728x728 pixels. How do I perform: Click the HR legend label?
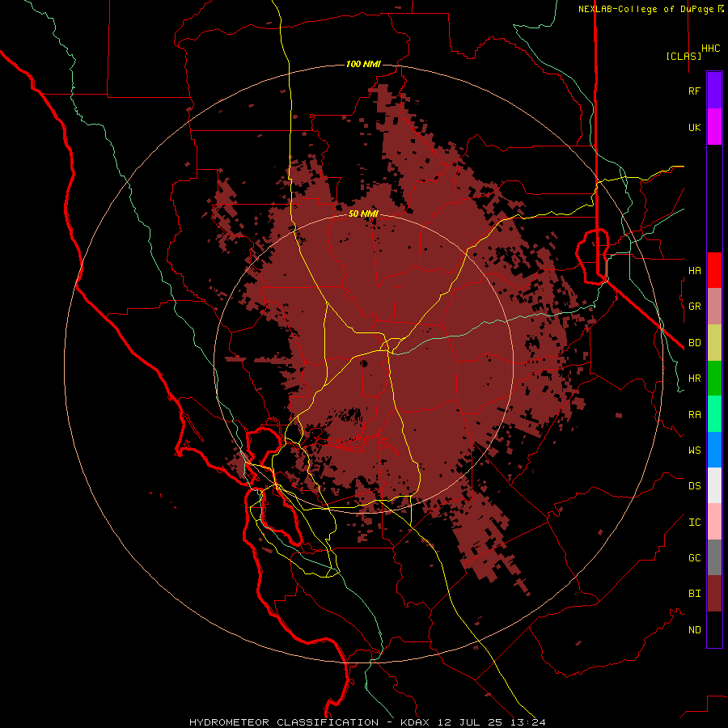pyautogui.click(x=694, y=379)
